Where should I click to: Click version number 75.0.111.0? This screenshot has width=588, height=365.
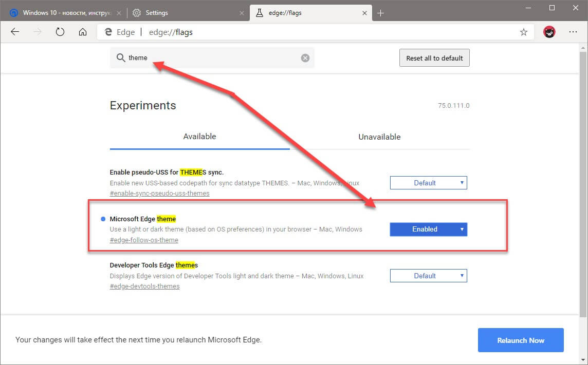tap(453, 106)
